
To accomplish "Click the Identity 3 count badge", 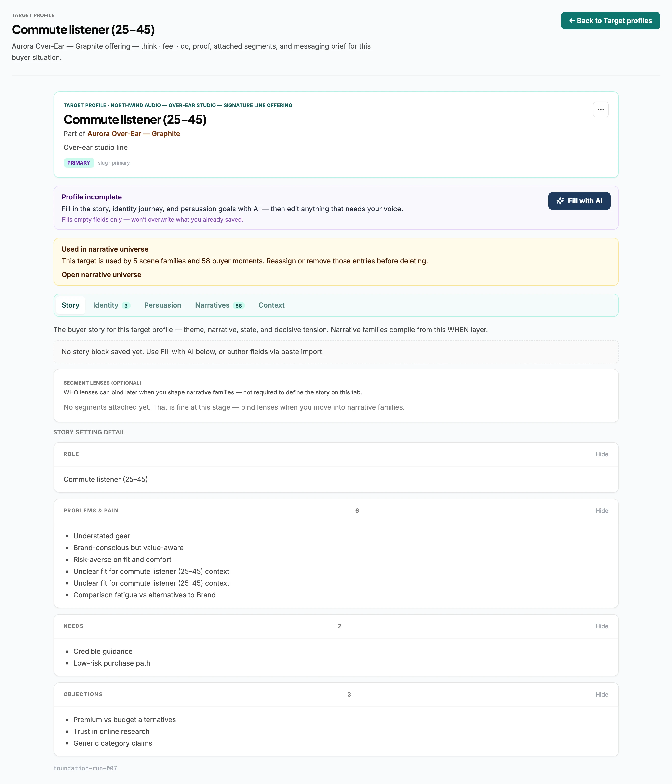I will 126,306.
